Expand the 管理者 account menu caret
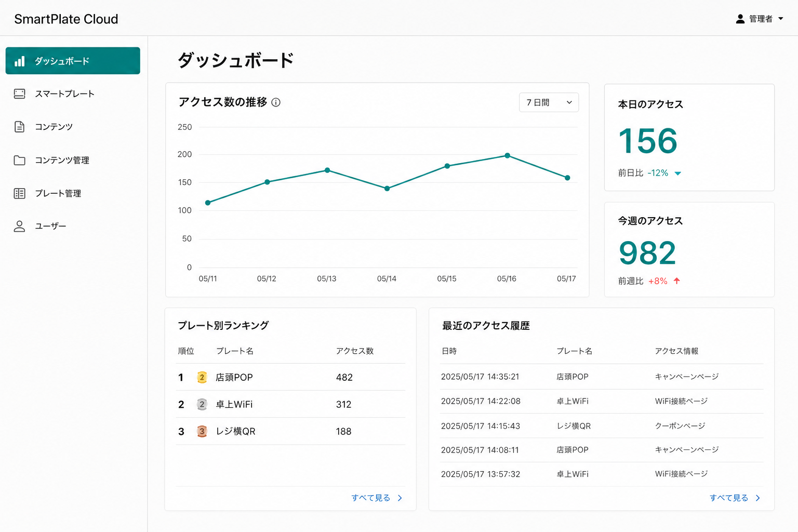 click(x=780, y=19)
